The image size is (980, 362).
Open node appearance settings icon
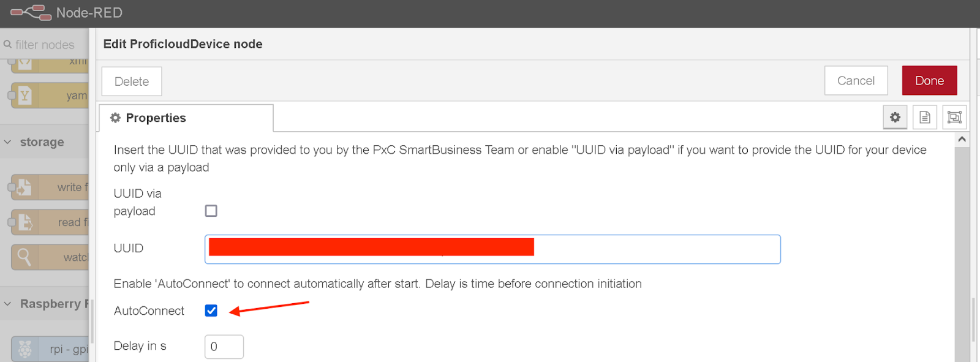click(x=954, y=117)
